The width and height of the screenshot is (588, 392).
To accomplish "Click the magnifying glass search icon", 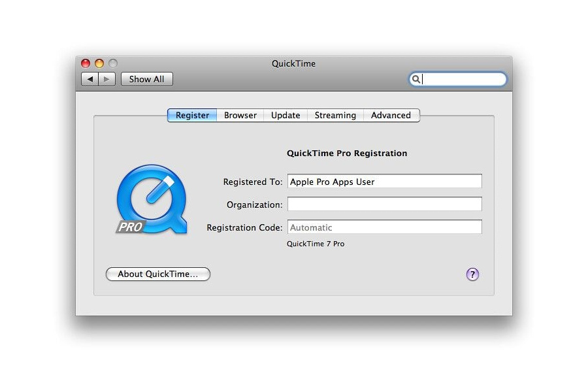I will [416, 79].
